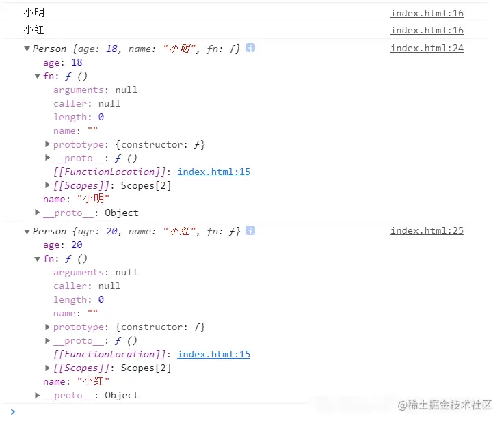Open index.html:16 link beside 小红 log
Screen dimensions: 504x423
(x=427, y=30)
